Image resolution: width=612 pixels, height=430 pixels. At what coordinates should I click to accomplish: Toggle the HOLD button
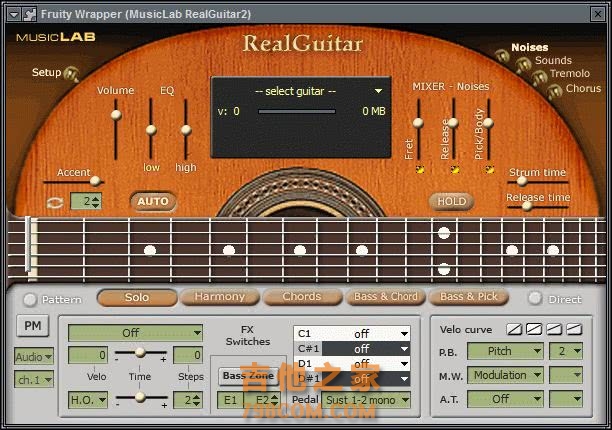(452, 201)
